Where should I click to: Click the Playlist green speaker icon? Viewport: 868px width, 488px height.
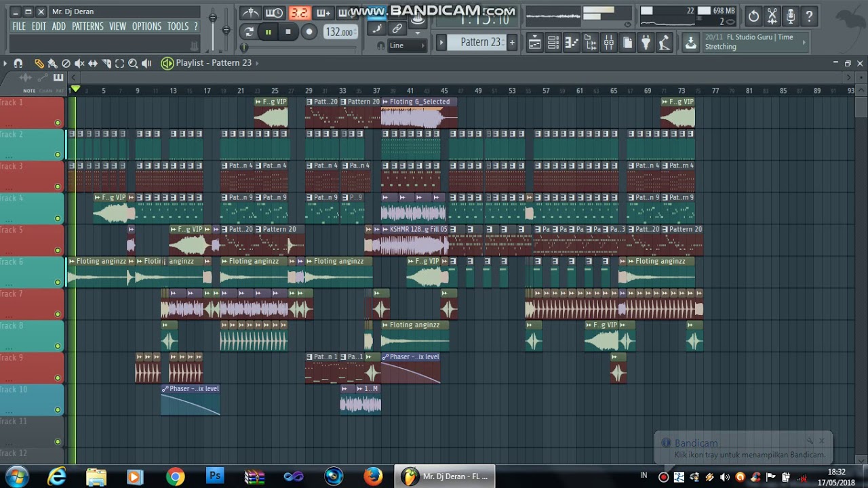(167, 63)
